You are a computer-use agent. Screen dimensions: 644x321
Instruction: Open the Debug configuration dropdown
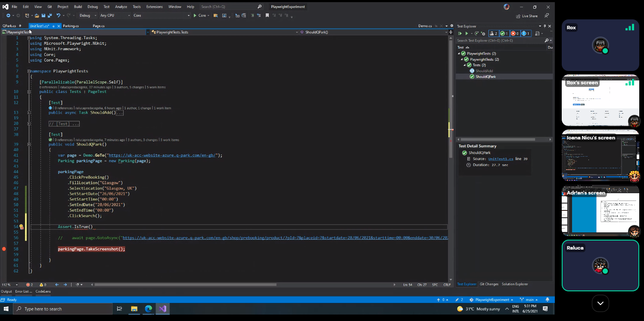[x=87, y=15]
